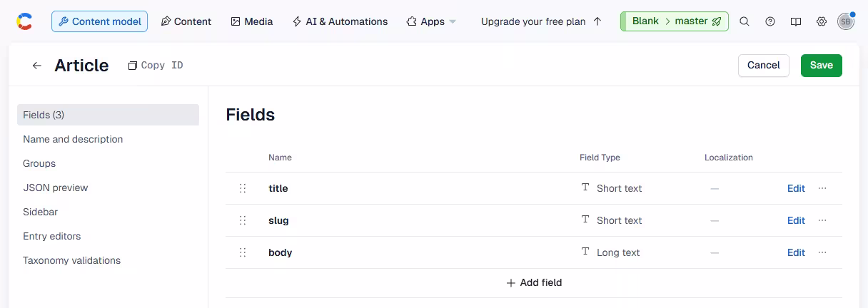Save the Article content type
The image size is (868, 308).
822,65
